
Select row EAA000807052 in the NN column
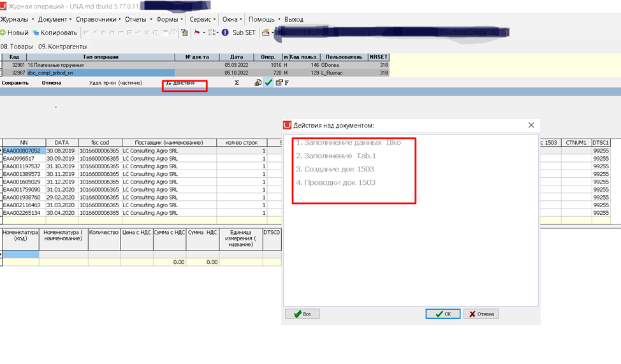[x=24, y=151]
